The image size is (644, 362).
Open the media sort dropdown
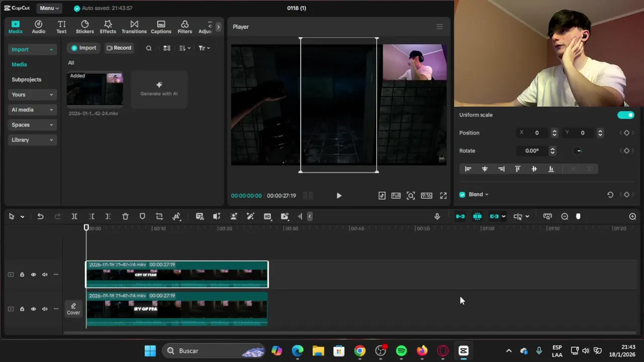(x=185, y=48)
